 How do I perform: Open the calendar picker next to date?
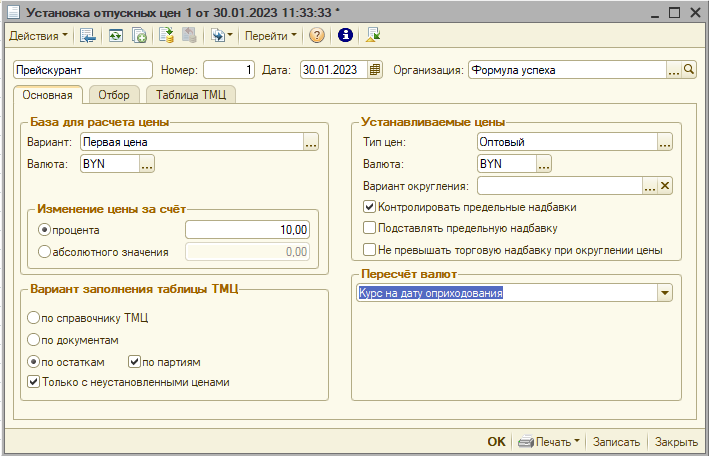(375, 70)
